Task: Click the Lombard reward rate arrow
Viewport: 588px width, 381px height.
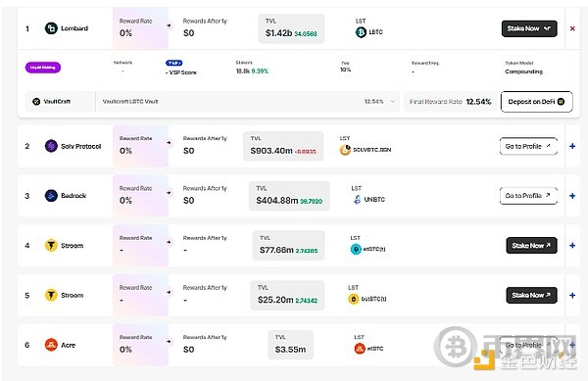Action: click(x=170, y=25)
